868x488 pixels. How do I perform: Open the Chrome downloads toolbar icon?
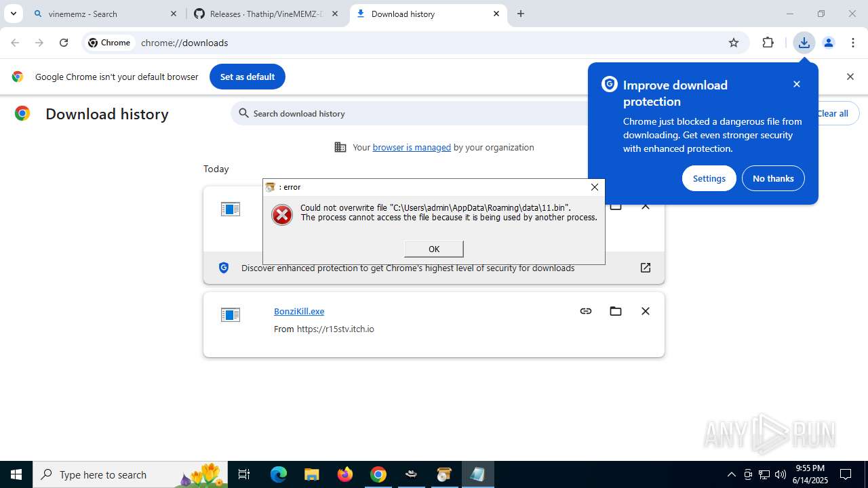pyautogui.click(x=804, y=43)
